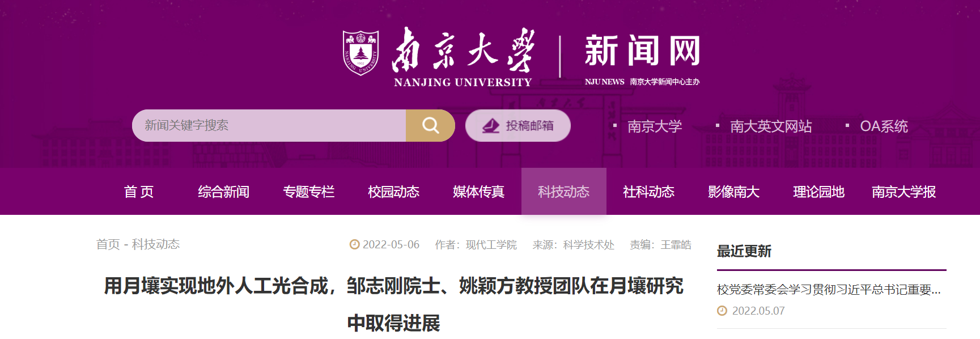Select the 校园动态 navigation tab
980x339 pixels.
click(x=394, y=192)
